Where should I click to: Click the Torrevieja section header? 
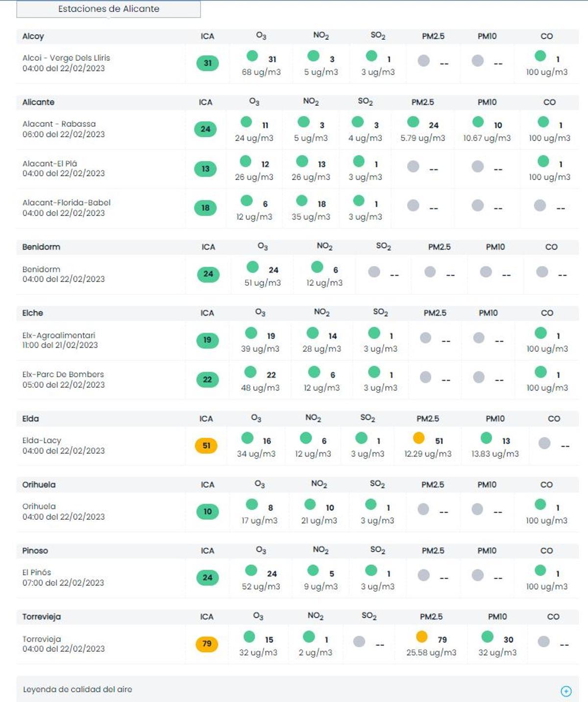click(42, 617)
